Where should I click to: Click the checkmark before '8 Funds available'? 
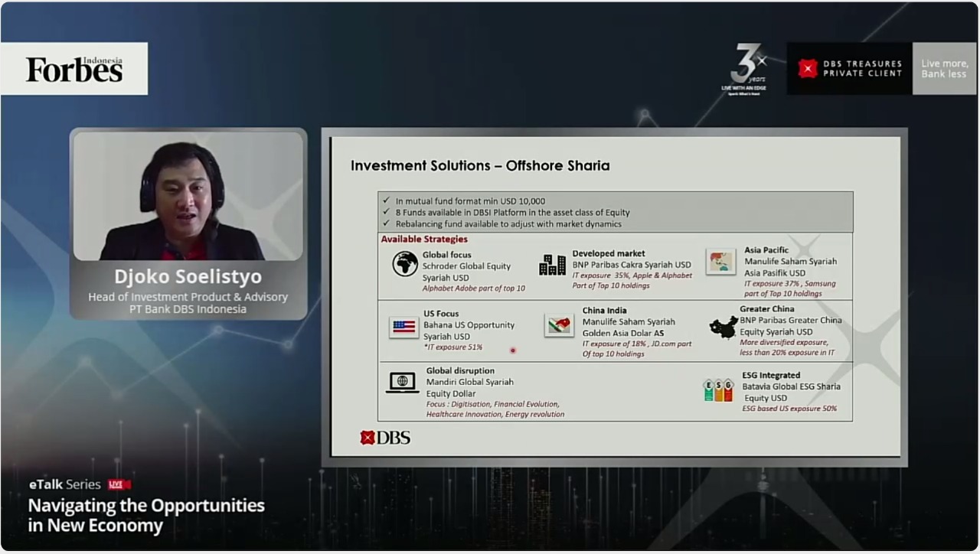click(x=386, y=212)
